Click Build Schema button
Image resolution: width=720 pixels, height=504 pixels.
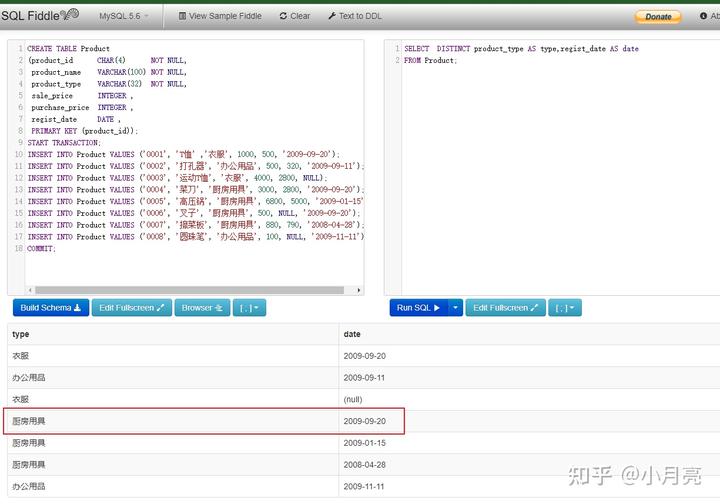coord(51,308)
